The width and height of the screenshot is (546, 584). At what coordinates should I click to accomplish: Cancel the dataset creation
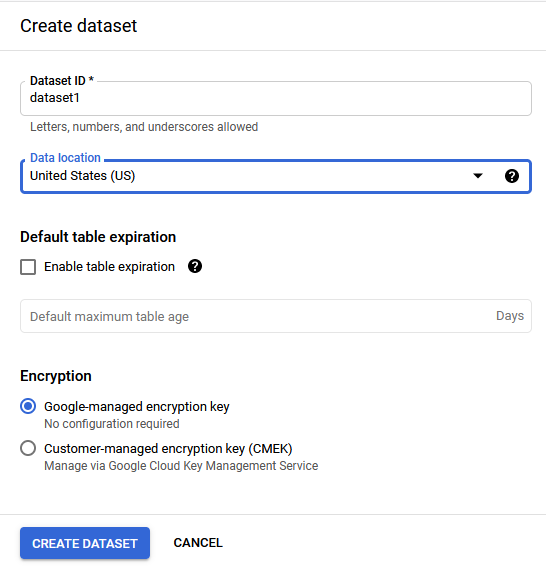(x=198, y=543)
